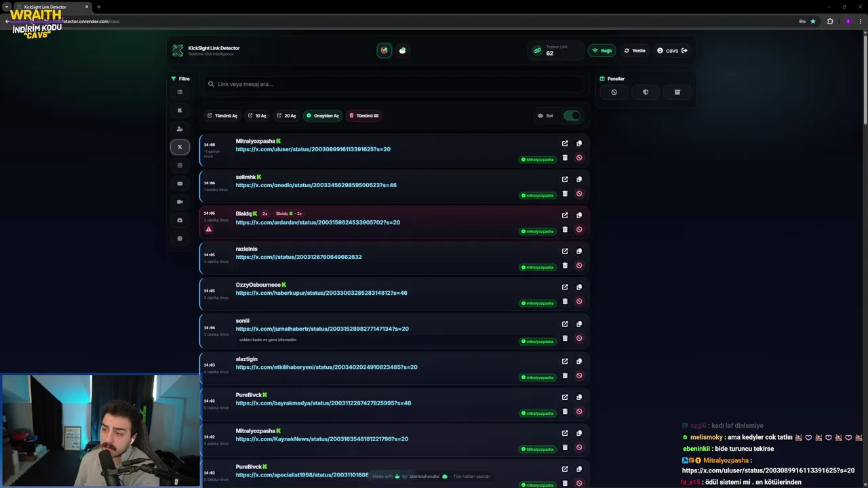
Task: Click the Toplam Link 62 counter
Action: 555,51
